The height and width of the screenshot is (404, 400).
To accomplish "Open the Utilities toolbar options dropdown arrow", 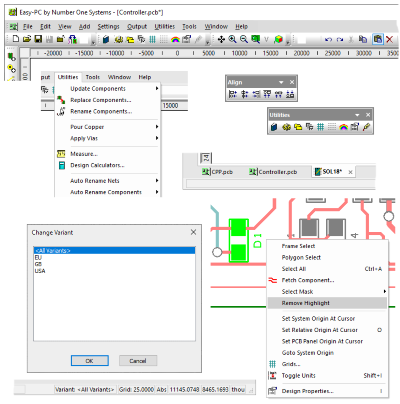I will point(357,115).
